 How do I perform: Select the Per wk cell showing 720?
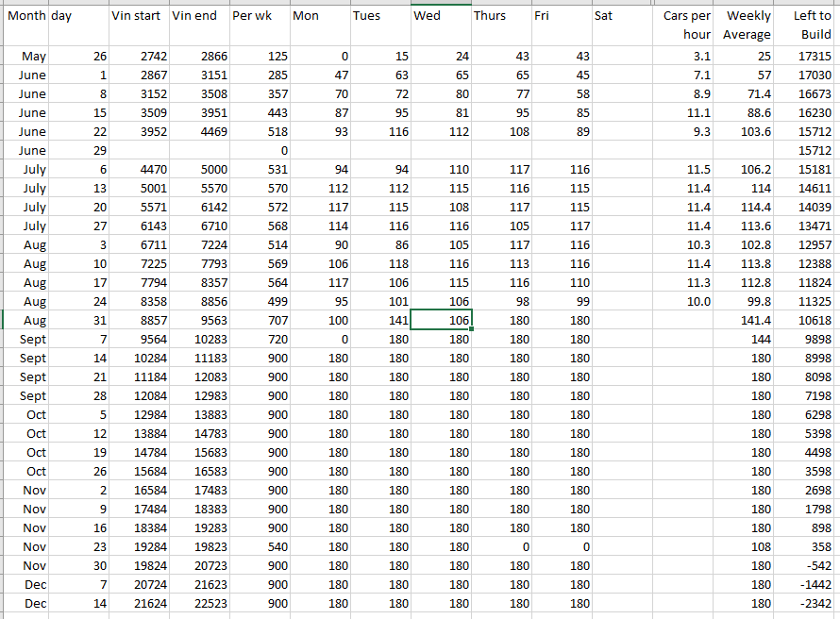point(259,339)
